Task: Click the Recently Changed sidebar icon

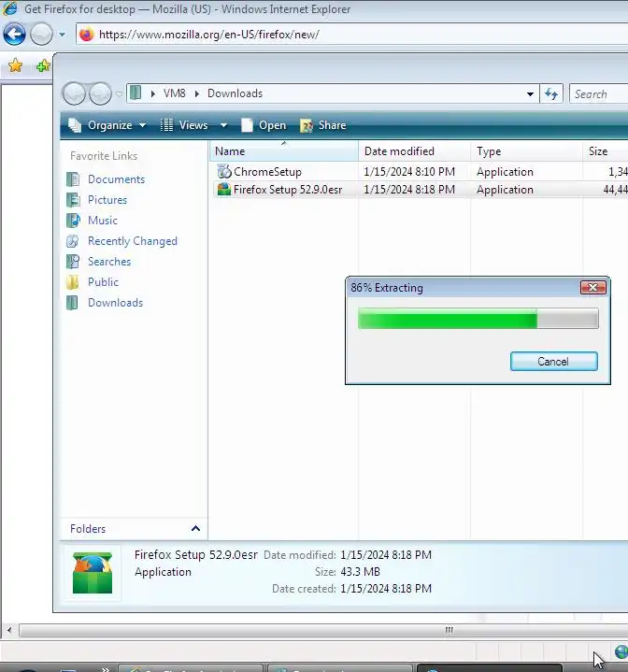Action: [x=73, y=241]
